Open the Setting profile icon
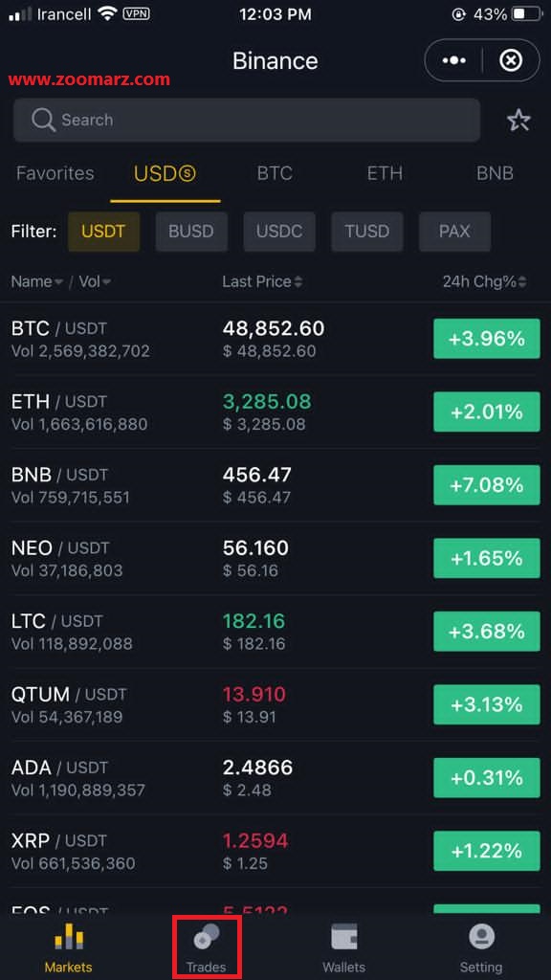This screenshot has width=551, height=980. pyautogui.click(x=481, y=938)
